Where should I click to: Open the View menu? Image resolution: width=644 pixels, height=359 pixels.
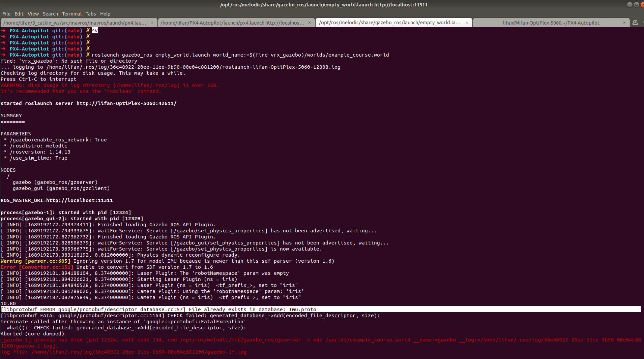[33, 14]
